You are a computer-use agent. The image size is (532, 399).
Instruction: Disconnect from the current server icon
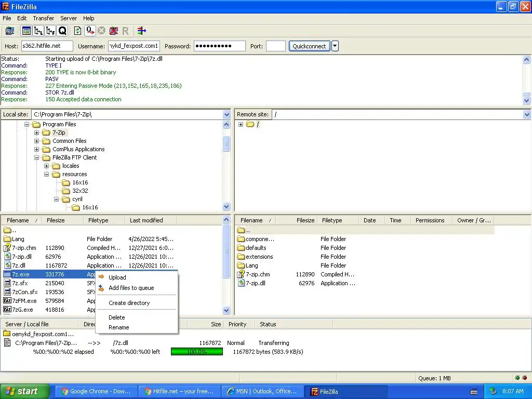click(x=113, y=31)
